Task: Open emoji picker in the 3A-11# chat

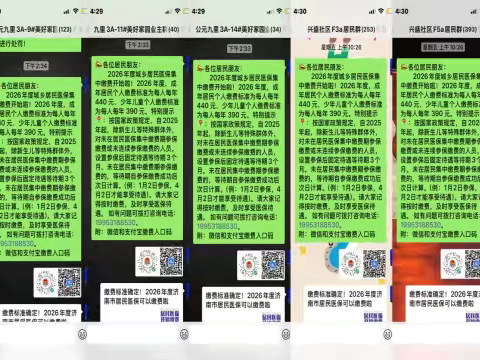Action: [x=184, y=334]
